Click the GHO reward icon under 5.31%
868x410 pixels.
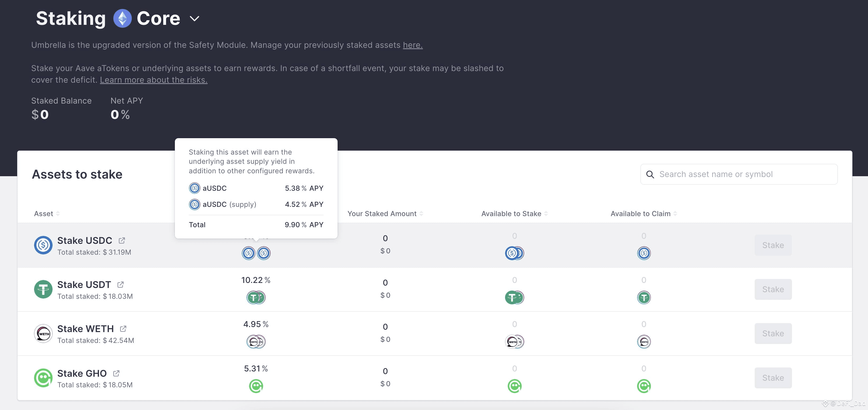(x=256, y=386)
